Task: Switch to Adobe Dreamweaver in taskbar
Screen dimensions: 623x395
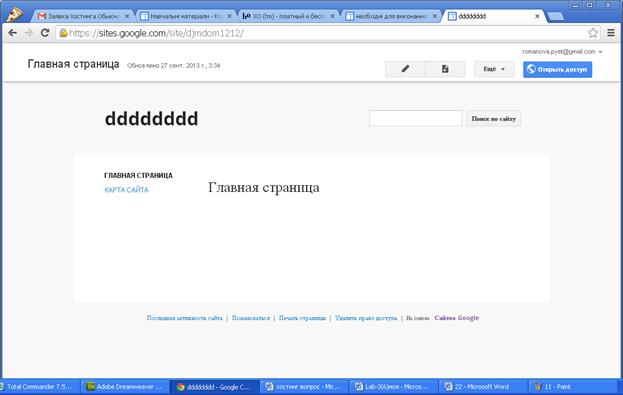Action: (125, 386)
